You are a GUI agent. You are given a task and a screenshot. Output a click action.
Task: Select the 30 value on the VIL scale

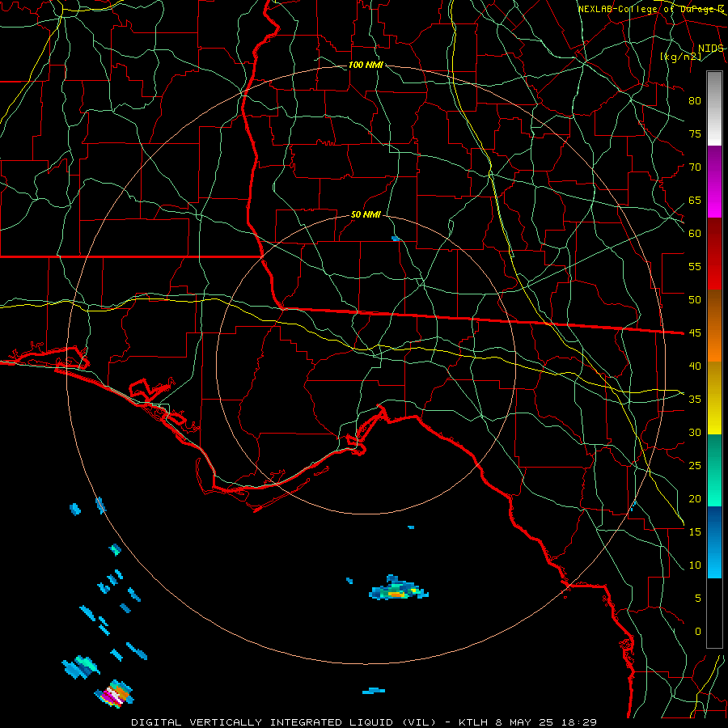[x=695, y=432]
